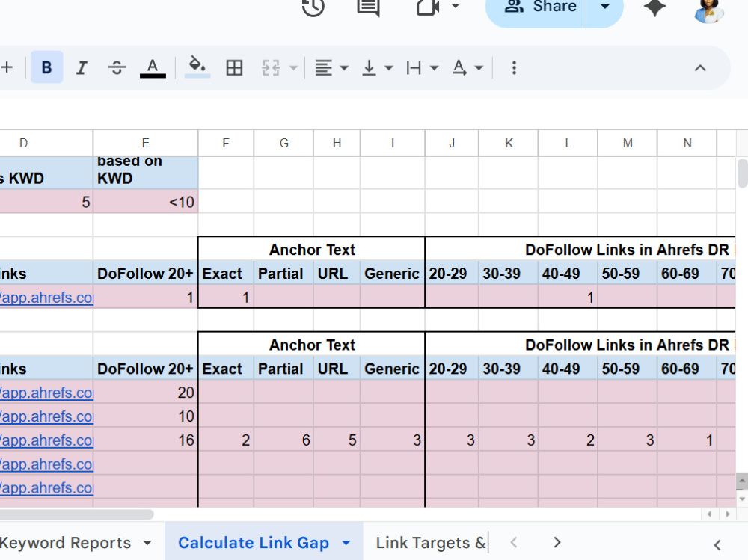Open the comments panel icon

pyautogui.click(x=368, y=7)
